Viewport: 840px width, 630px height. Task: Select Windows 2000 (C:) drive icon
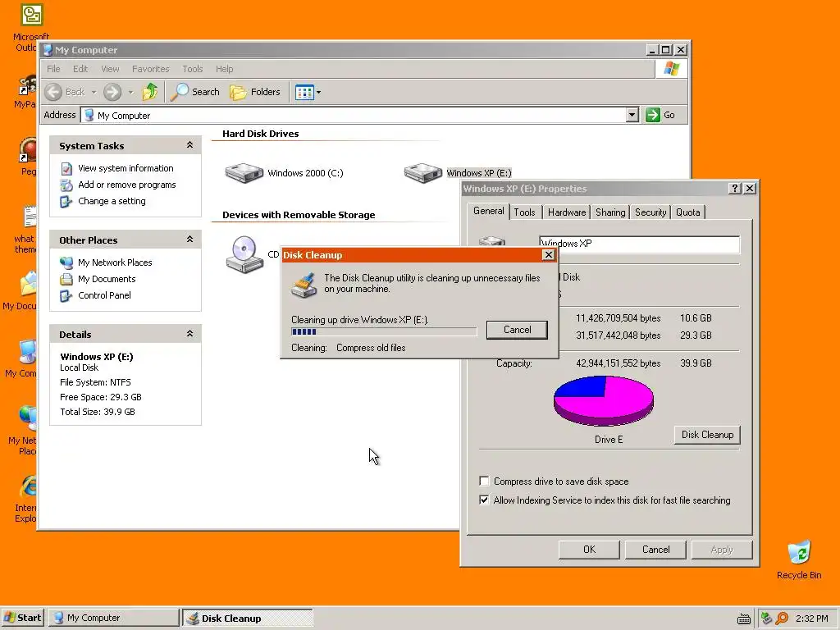(x=244, y=173)
